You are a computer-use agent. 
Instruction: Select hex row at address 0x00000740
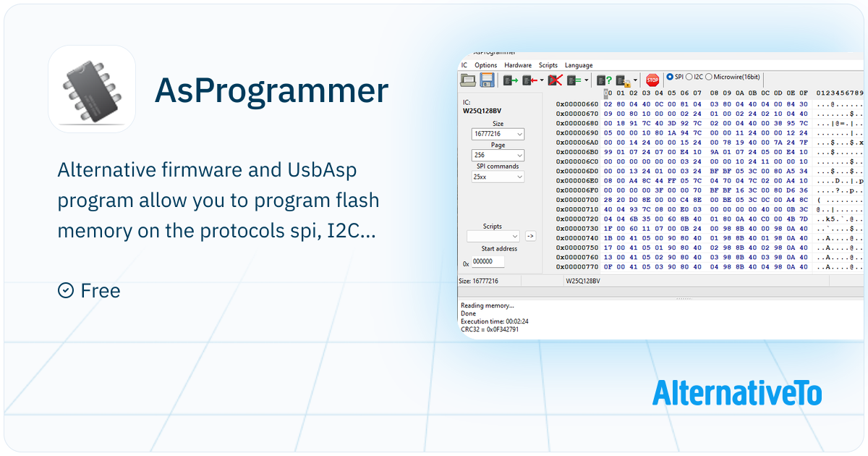click(710, 238)
